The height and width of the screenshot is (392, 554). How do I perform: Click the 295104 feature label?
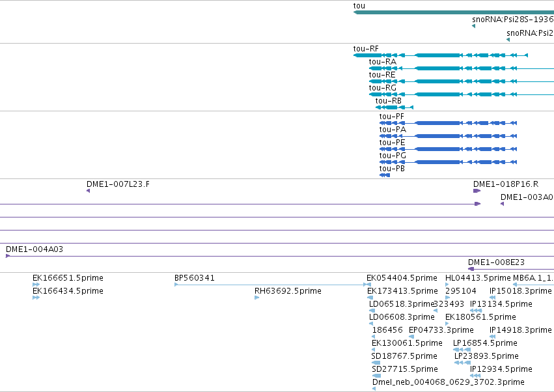[x=461, y=291]
